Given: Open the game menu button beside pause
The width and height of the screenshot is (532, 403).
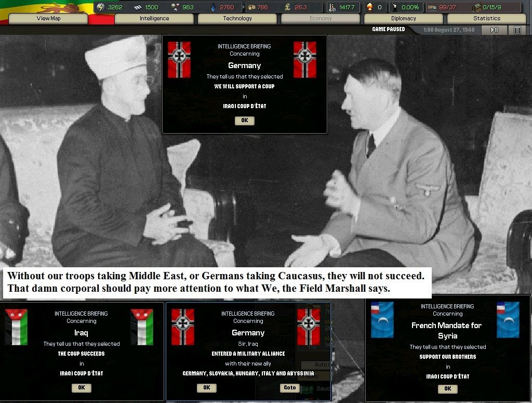Looking at the screenshot, I should click(x=517, y=30).
